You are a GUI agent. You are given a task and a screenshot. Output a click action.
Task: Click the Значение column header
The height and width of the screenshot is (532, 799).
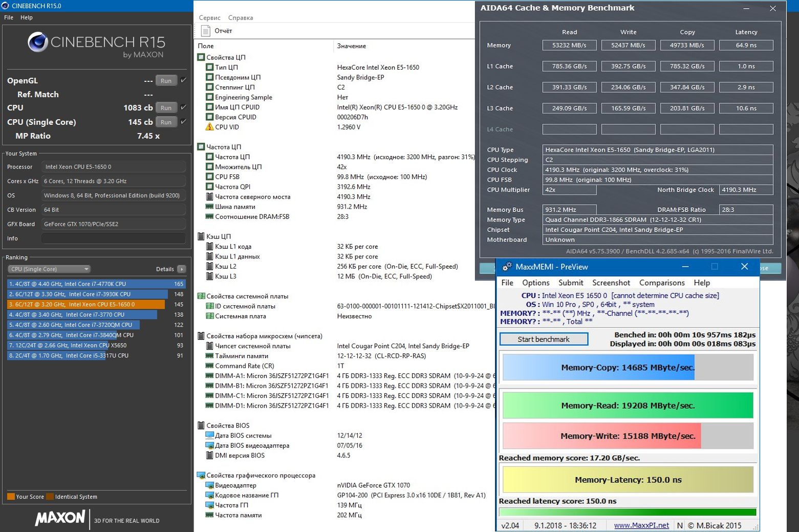coord(352,46)
